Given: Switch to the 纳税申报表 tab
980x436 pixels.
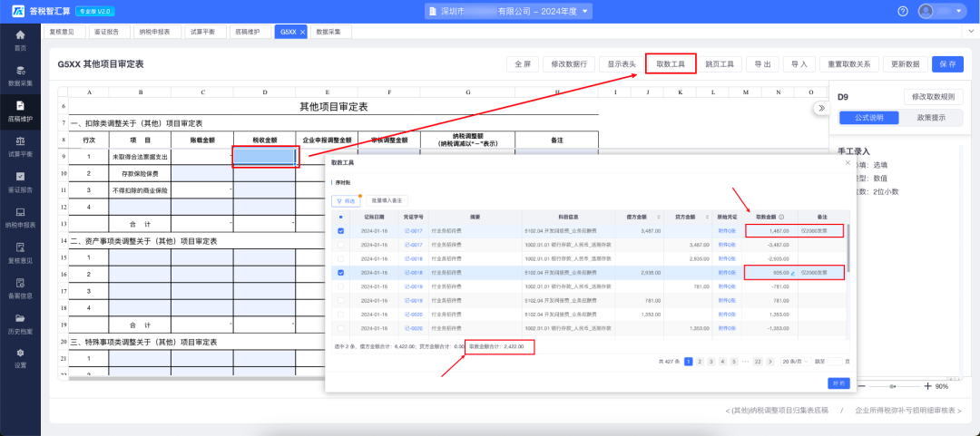Looking at the screenshot, I should pyautogui.click(x=156, y=32).
